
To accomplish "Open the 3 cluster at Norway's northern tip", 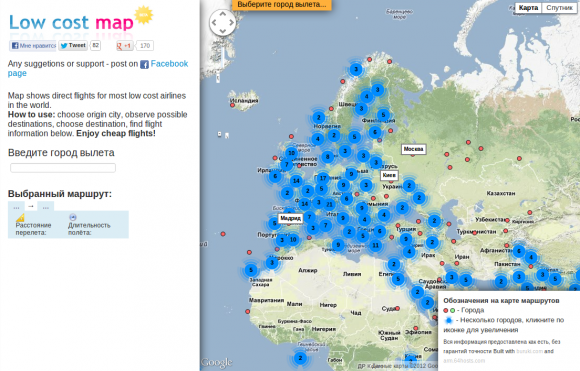I will 356,69.
